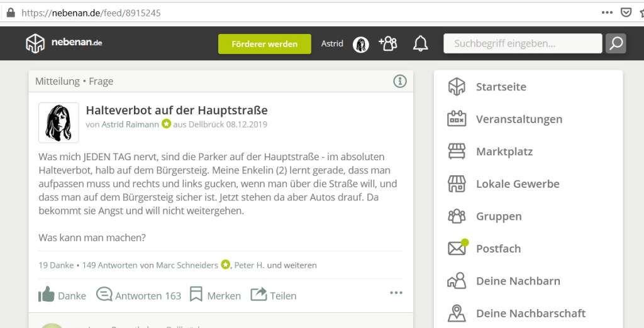Open Astrid's profile avatar menu
Image resolution: width=644 pixels, height=328 pixels.
tap(360, 44)
